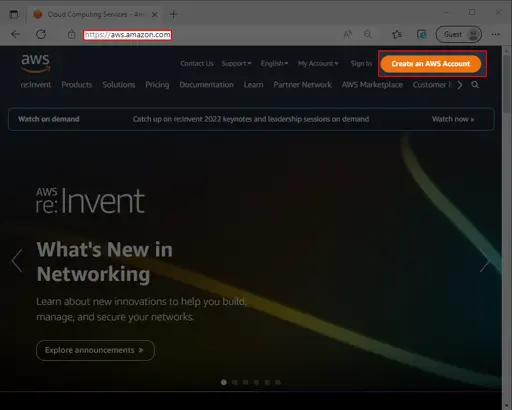512x410 pixels.
Task: Expand the English language dropdown
Action: tap(274, 63)
